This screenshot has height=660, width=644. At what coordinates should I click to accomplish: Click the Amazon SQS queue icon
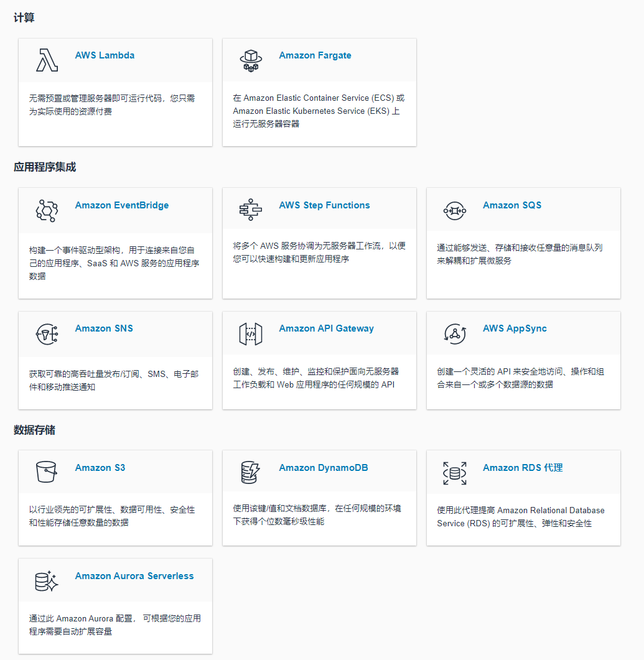[x=455, y=210]
